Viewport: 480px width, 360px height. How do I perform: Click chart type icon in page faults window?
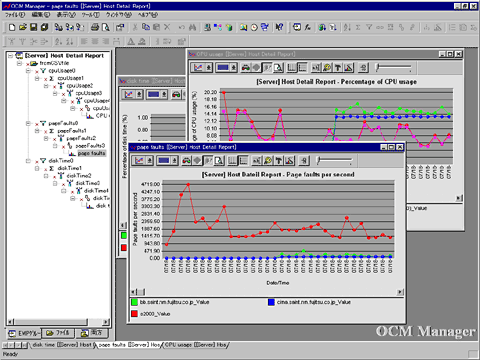[139, 161]
